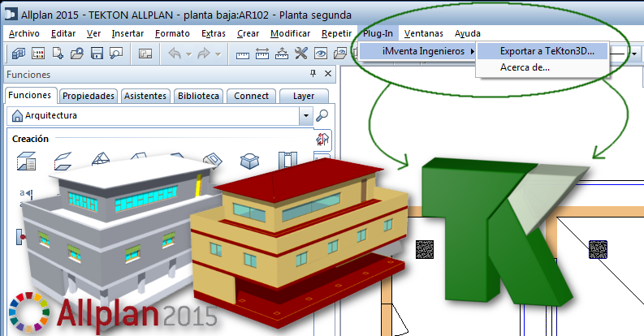The height and width of the screenshot is (336, 644).
Task: Click the Undo arrow icon
Action: tap(175, 54)
